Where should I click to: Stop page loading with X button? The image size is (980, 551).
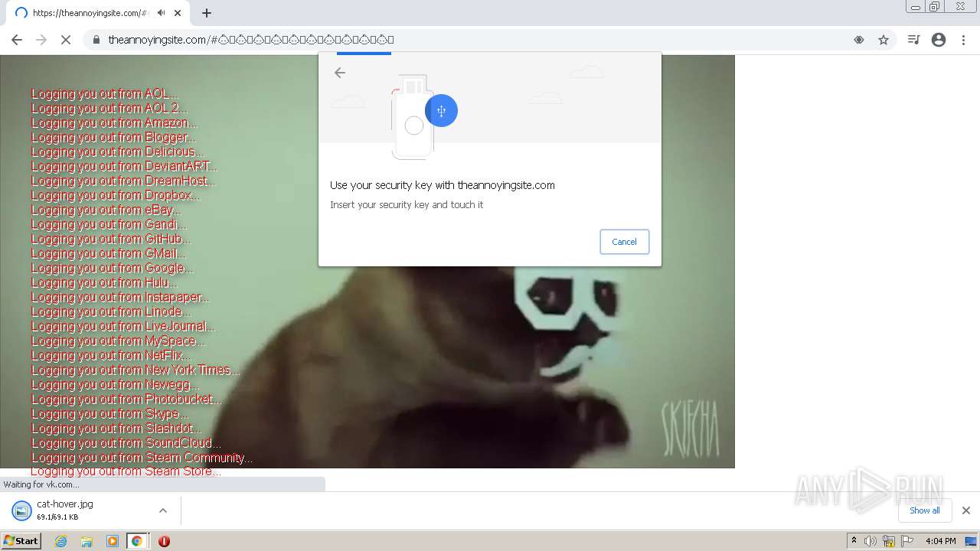pos(66,40)
